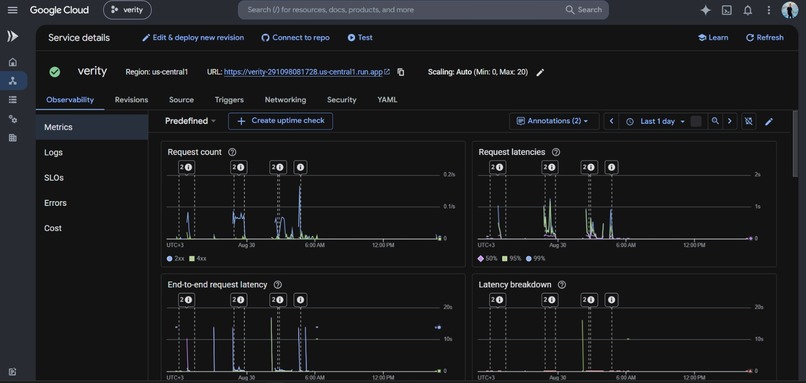Click the release notes icon at sidebar bottom
Screen dimensions: 806x383
13,372
